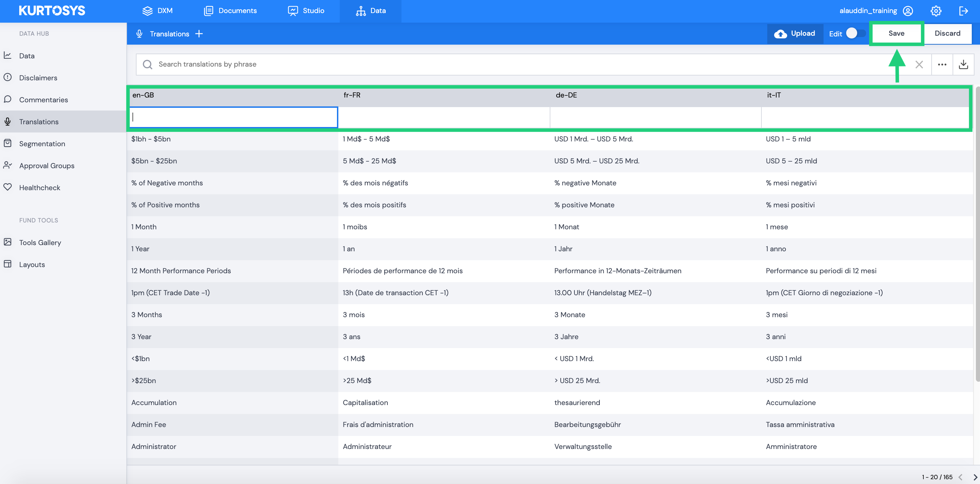Click the 'Performance su periodi di 12 mesi' cell
This screenshot has height=484, width=980.
tap(867, 271)
